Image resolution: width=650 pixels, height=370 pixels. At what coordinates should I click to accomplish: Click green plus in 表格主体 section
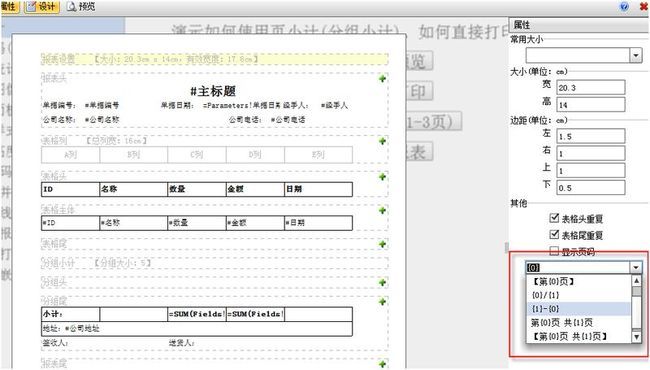[382, 210]
